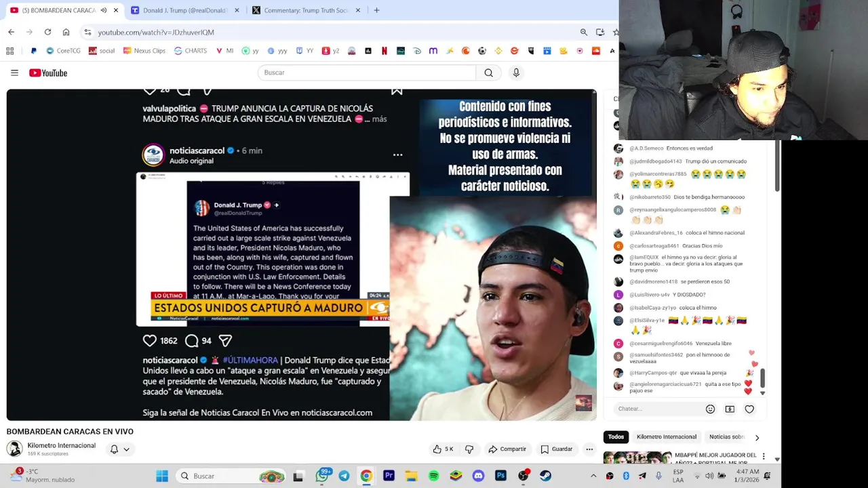This screenshot has width=868, height=488.
Task: Start voice search with microphone icon
Action: click(x=516, y=73)
